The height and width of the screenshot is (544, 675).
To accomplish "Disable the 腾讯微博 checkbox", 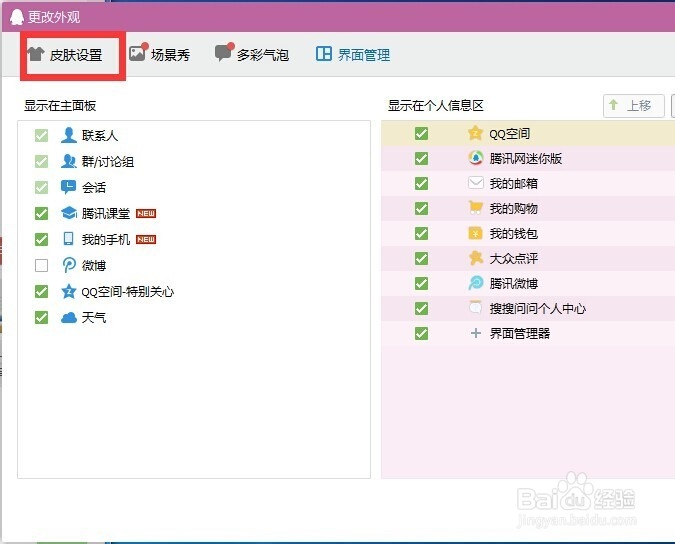I will pyautogui.click(x=421, y=283).
